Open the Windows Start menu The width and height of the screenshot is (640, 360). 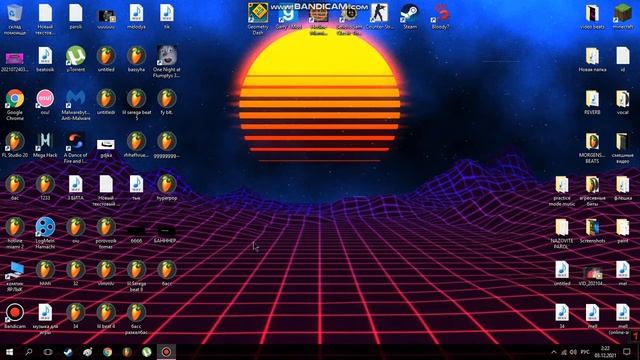tap(9, 352)
